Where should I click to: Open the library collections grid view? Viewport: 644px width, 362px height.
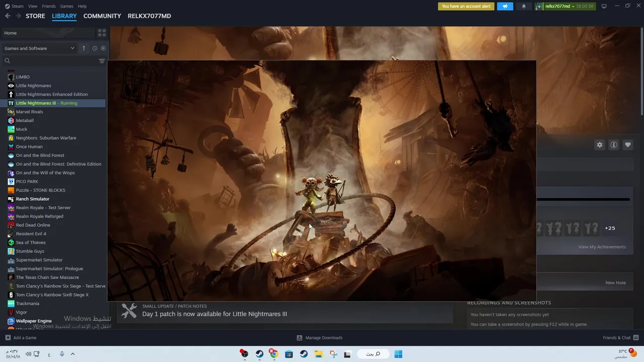102,33
